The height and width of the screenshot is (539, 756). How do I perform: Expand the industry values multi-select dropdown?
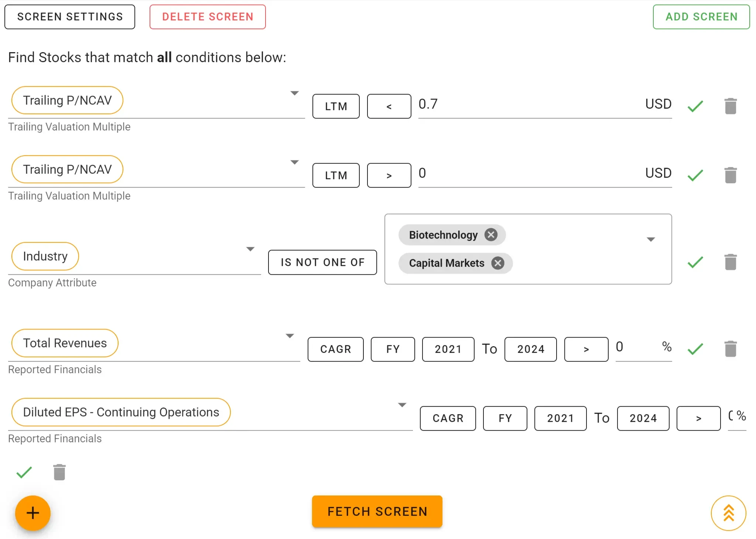pos(651,239)
